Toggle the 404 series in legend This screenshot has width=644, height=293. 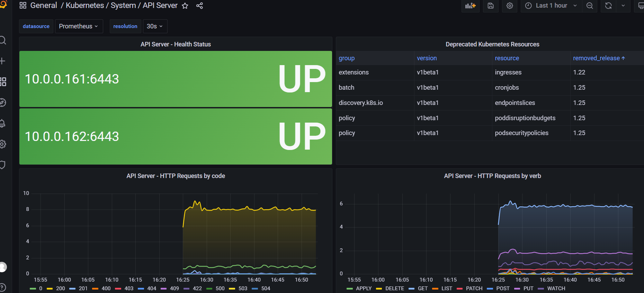[152, 288]
